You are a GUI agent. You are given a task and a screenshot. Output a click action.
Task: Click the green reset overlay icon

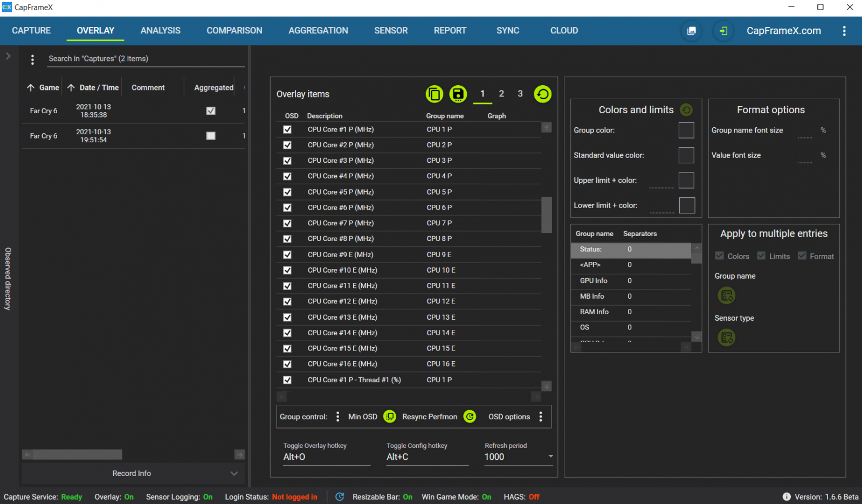(542, 94)
